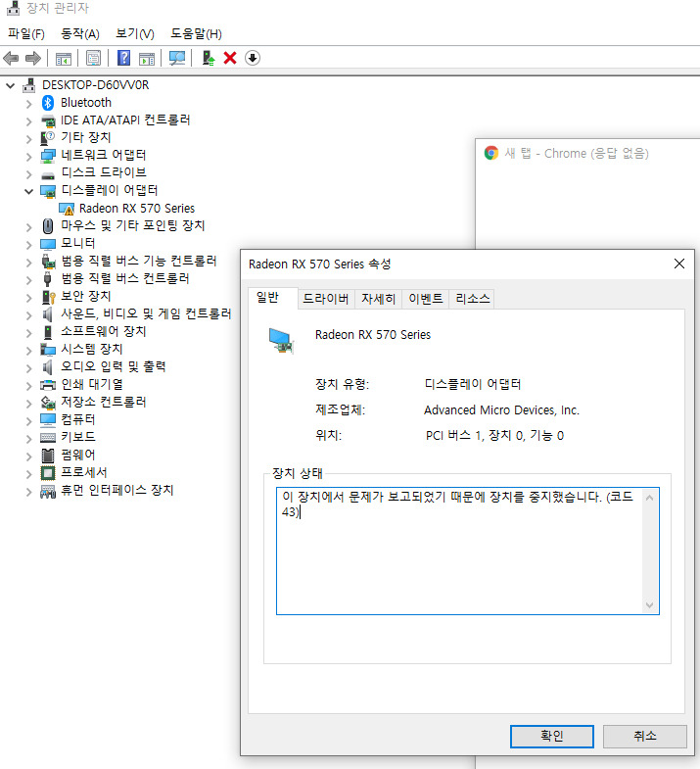Click the 프로세서 chip icon
Viewport: 700px width, 769px height.
coord(48,473)
